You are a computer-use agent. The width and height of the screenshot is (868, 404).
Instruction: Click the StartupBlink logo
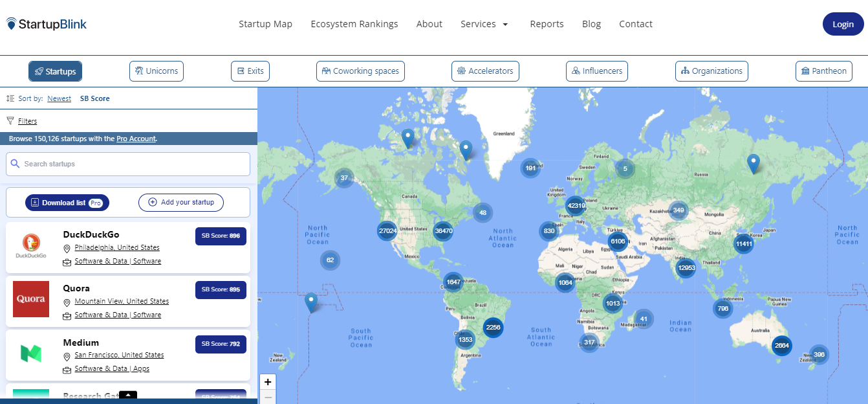point(47,24)
